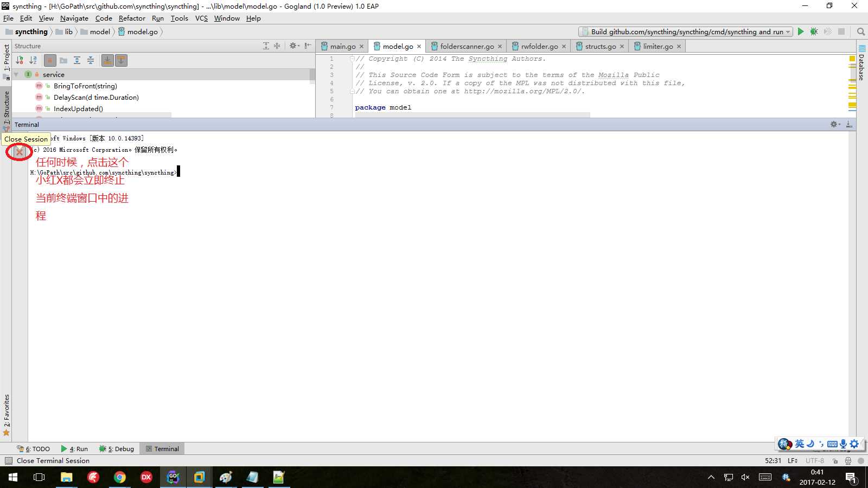Open Chrome from the taskbar
Screen dimensions: 868x488
coord(120,477)
